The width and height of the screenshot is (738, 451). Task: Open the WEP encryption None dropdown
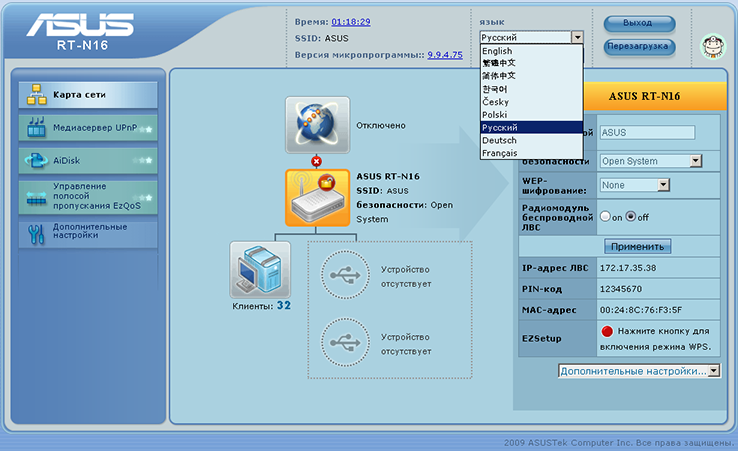pos(663,185)
